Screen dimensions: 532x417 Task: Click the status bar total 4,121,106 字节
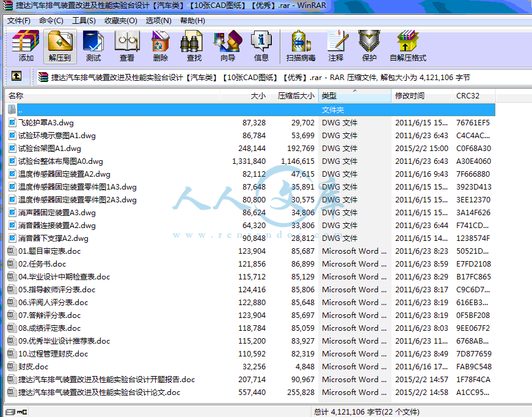pos(366,412)
